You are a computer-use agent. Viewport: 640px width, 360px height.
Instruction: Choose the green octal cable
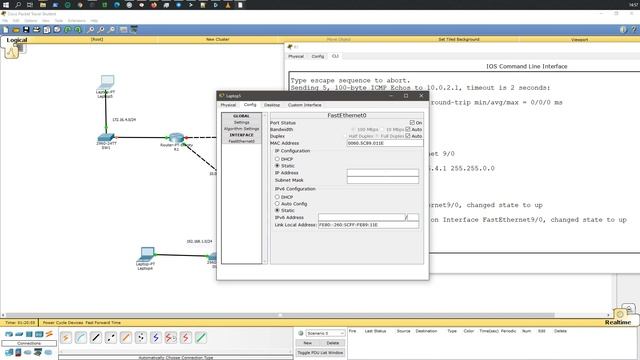point(201,338)
